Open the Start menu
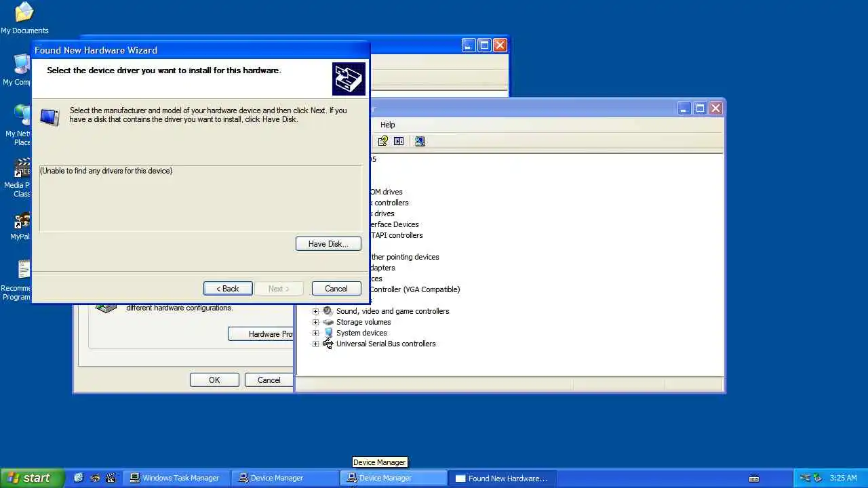The image size is (868, 488). coord(33,478)
